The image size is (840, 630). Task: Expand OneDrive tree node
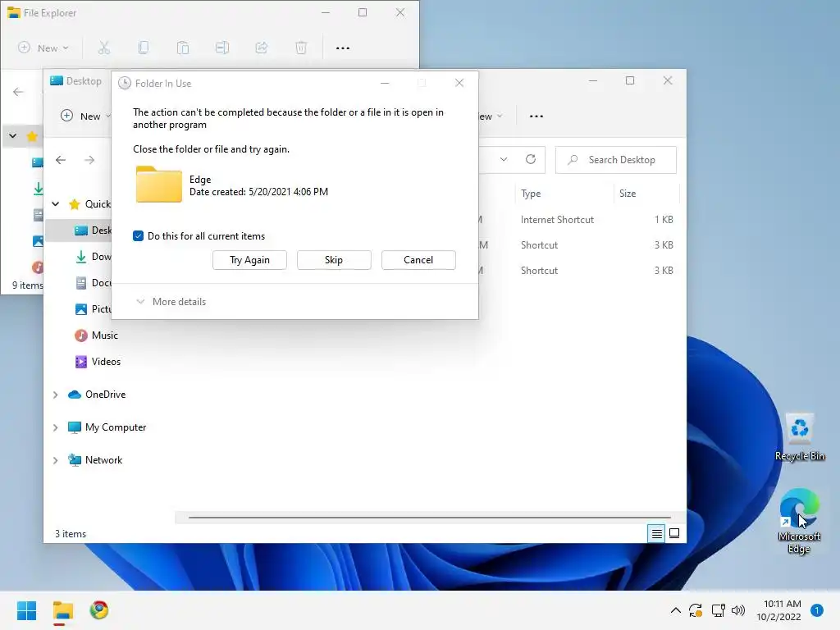point(55,395)
